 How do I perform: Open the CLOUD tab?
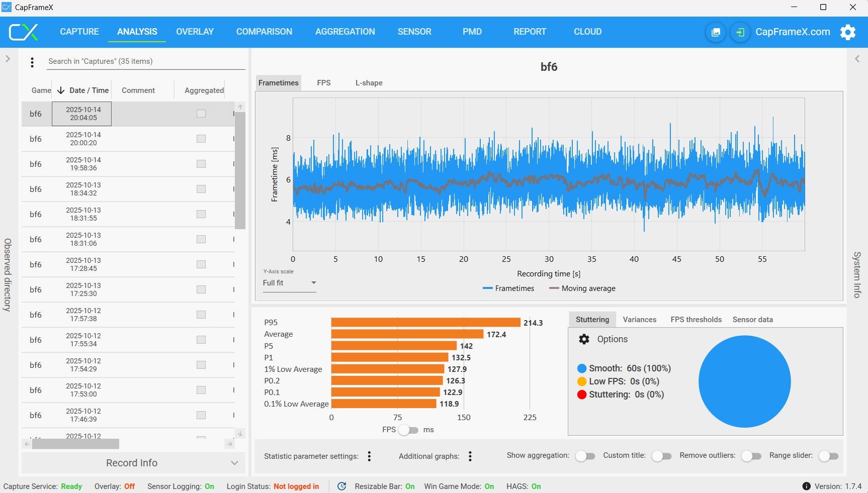[x=587, y=32]
